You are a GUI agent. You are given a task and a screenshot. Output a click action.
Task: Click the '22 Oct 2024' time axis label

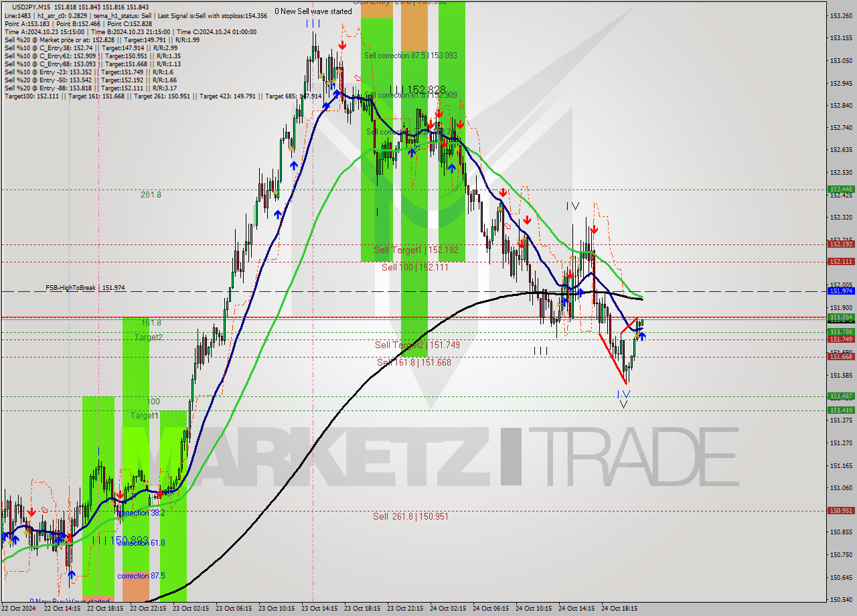[x=19, y=609]
